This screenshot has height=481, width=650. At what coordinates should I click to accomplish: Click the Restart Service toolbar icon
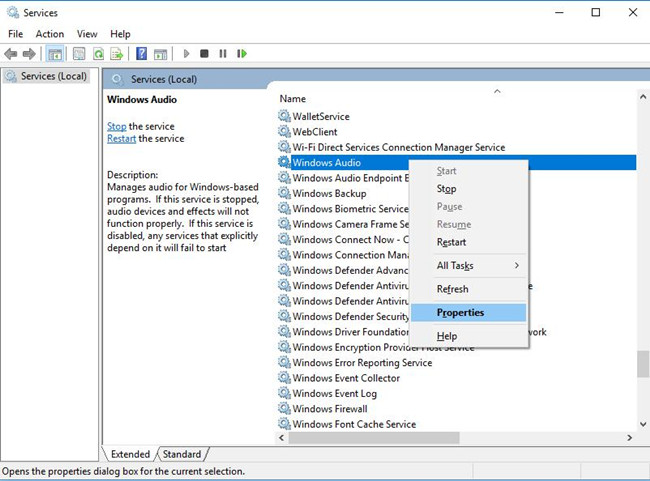(242, 53)
